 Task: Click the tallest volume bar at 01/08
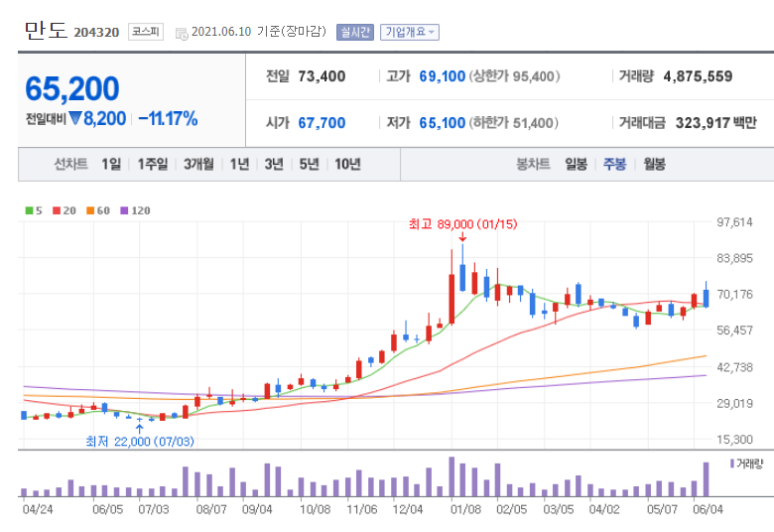click(x=451, y=476)
